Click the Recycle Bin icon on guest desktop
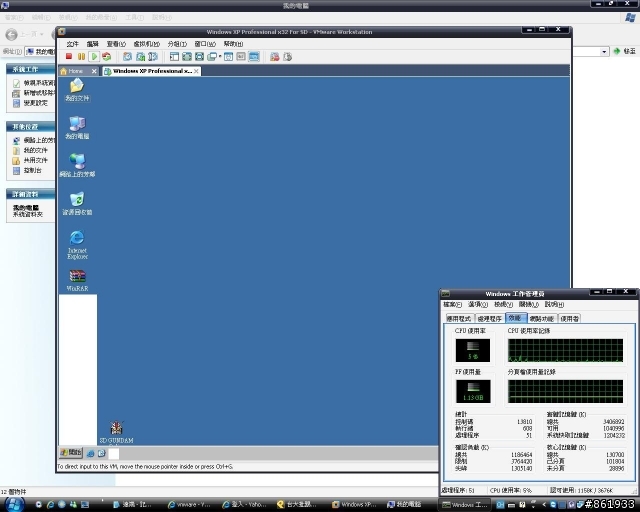The height and width of the screenshot is (512, 640). click(x=77, y=203)
